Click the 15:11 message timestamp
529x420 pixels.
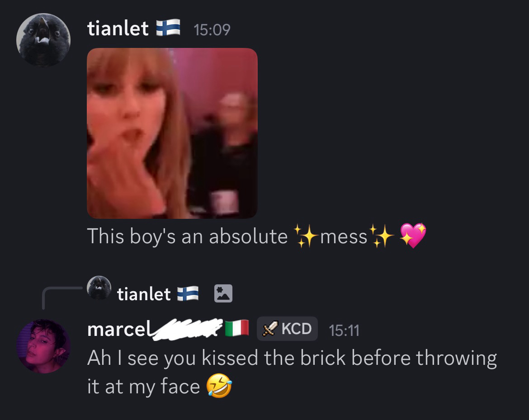pos(344,330)
